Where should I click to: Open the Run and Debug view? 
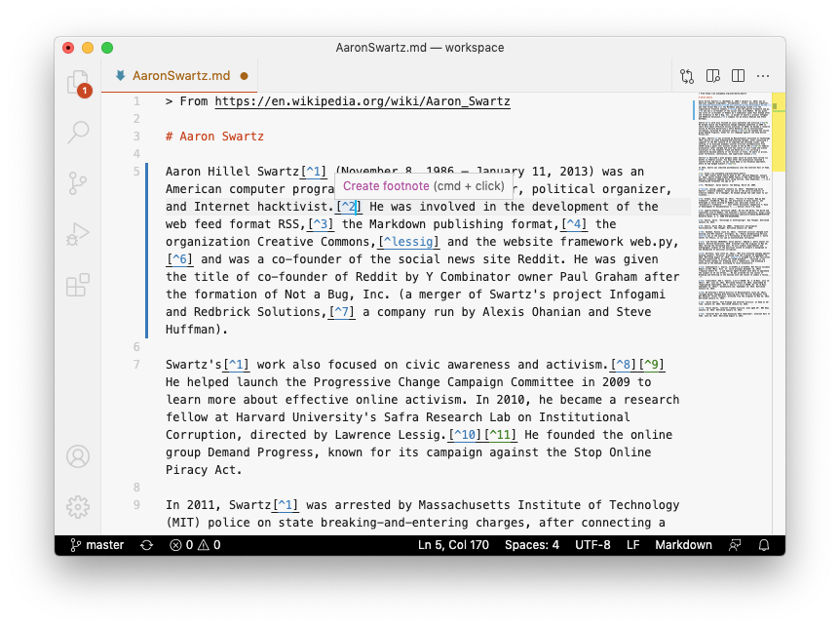tap(78, 234)
